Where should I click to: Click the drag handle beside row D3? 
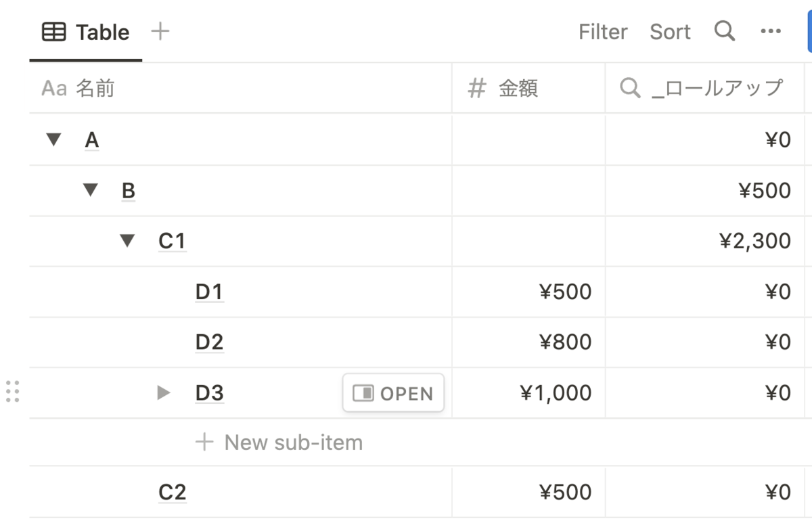12,392
